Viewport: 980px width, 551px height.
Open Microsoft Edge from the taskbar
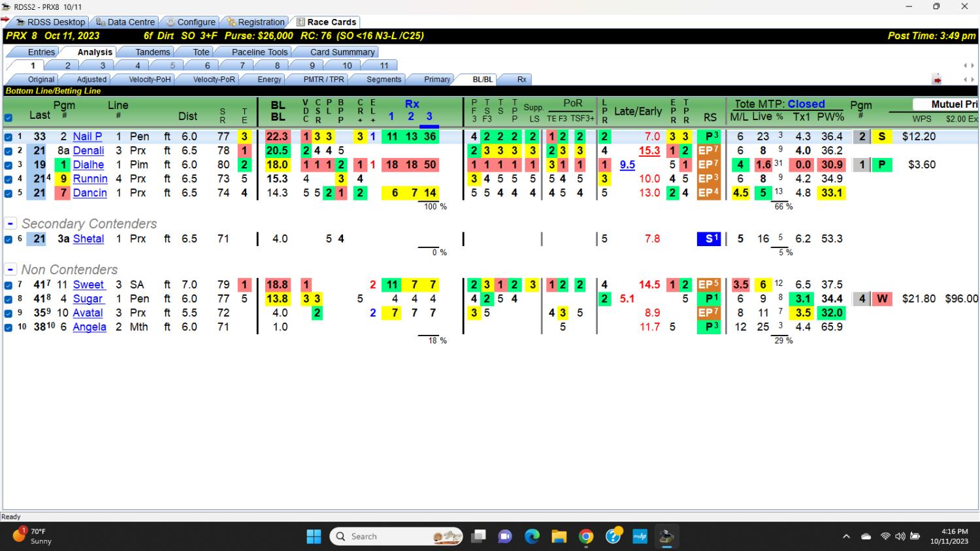[x=532, y=537]
